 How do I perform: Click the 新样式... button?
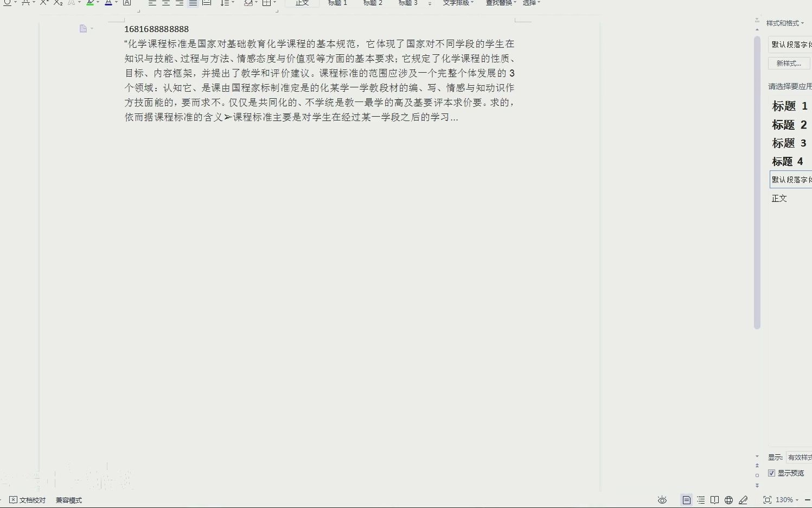point(789,63)
